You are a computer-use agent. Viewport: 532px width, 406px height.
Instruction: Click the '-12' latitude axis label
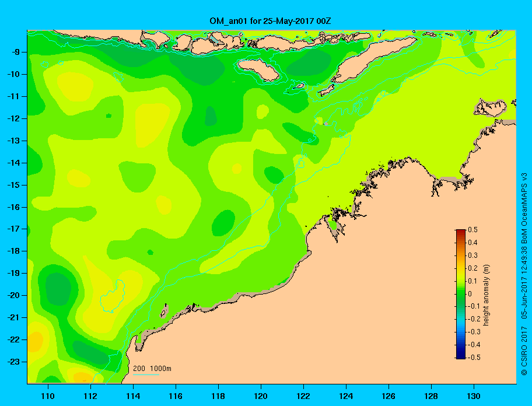tap(13, 118)
